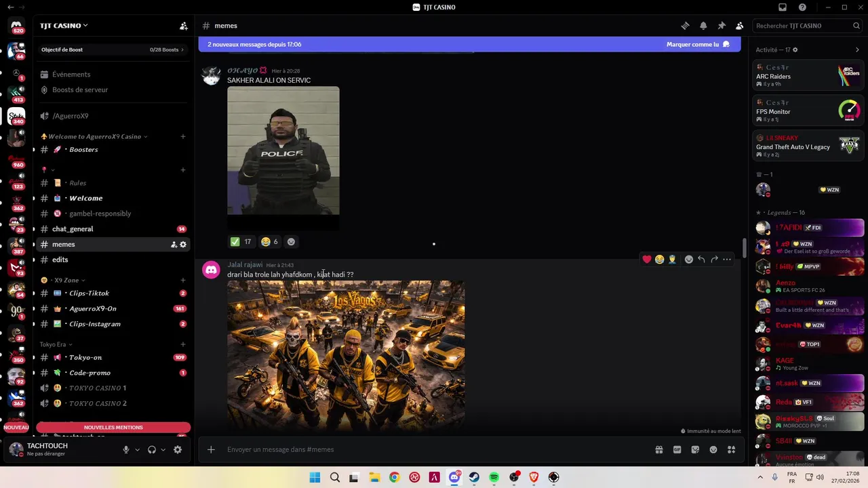Click the chat scrollbar thumb
This screenshot has height=488, width=868.
click(x=744, y=249)
